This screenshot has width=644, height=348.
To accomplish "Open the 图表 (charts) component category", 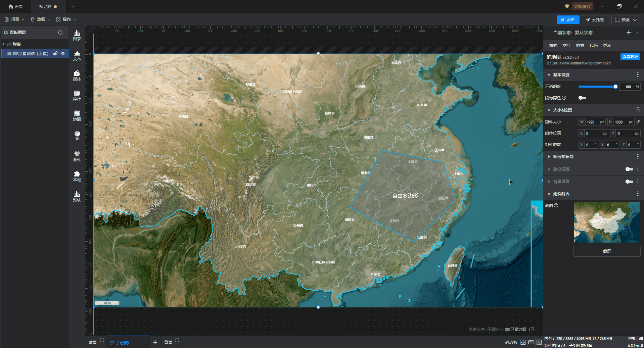I will tap(77, 35).
